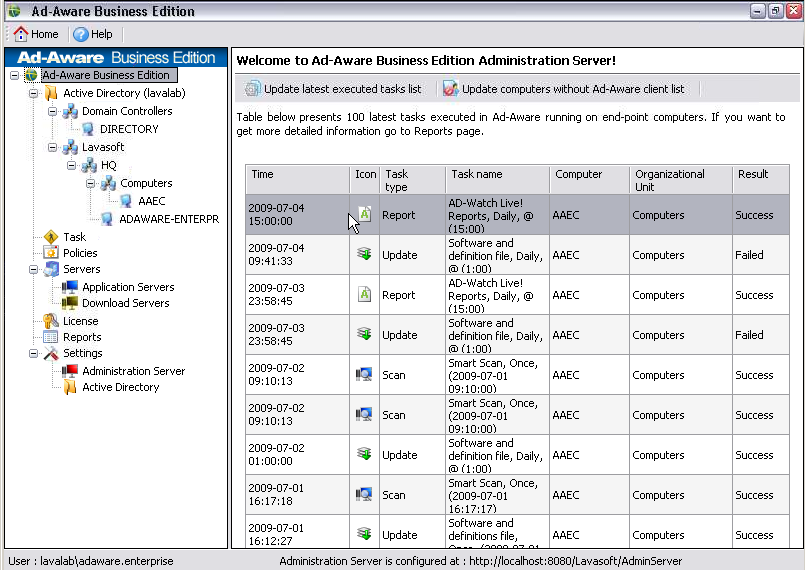Click the Administration Server URL status text
Screen dimensions: 805x570
pyautogui.click(x=481, y=561)
